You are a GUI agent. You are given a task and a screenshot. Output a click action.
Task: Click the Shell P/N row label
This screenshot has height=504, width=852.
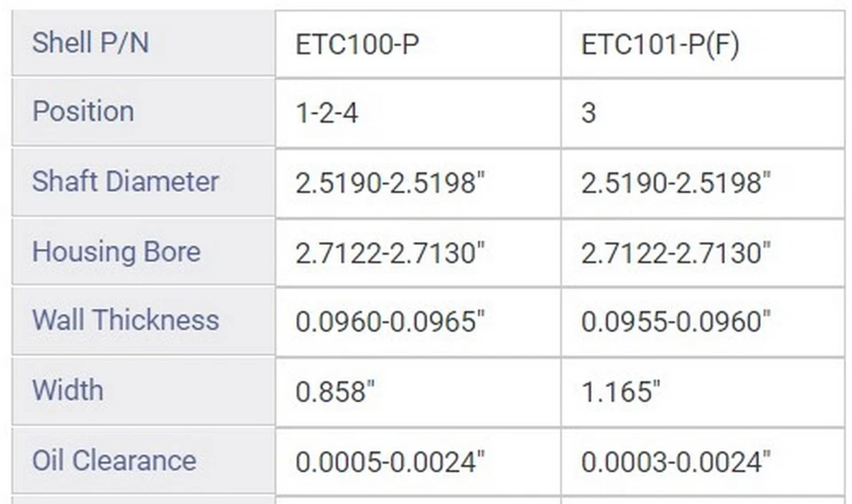click(x=91, y=43)
